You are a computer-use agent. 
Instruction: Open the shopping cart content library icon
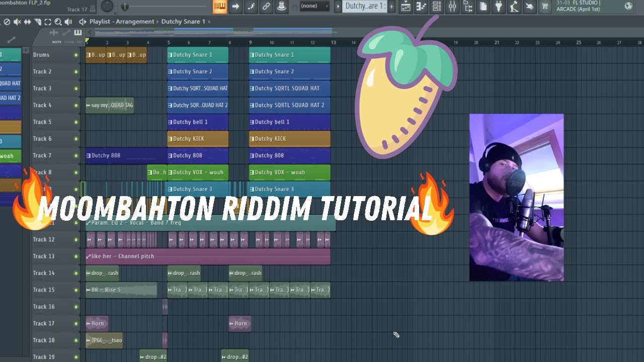545,7
